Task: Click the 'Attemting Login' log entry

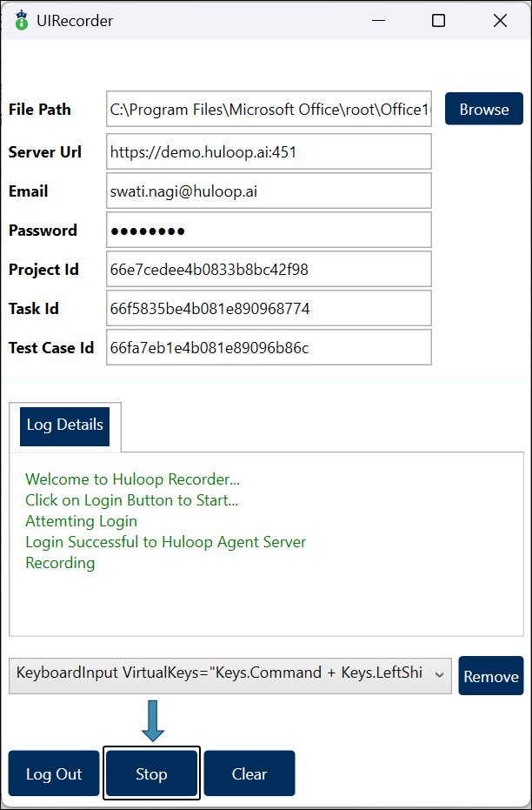Action: pyautogui.click(x=81, y=521)
